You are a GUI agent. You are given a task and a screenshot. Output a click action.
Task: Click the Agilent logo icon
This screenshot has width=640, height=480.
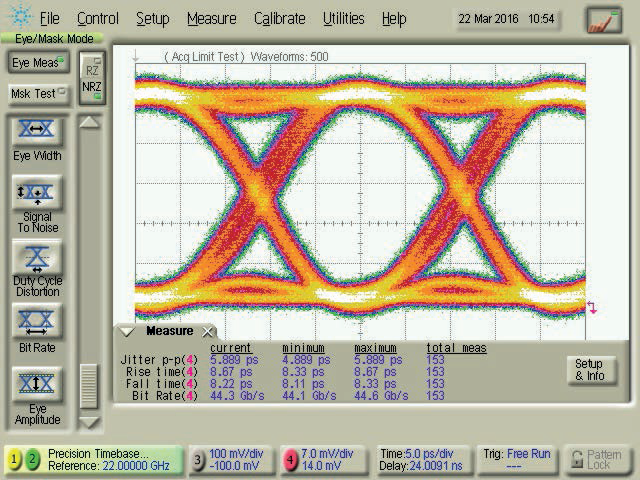click(x=18, y=18)
